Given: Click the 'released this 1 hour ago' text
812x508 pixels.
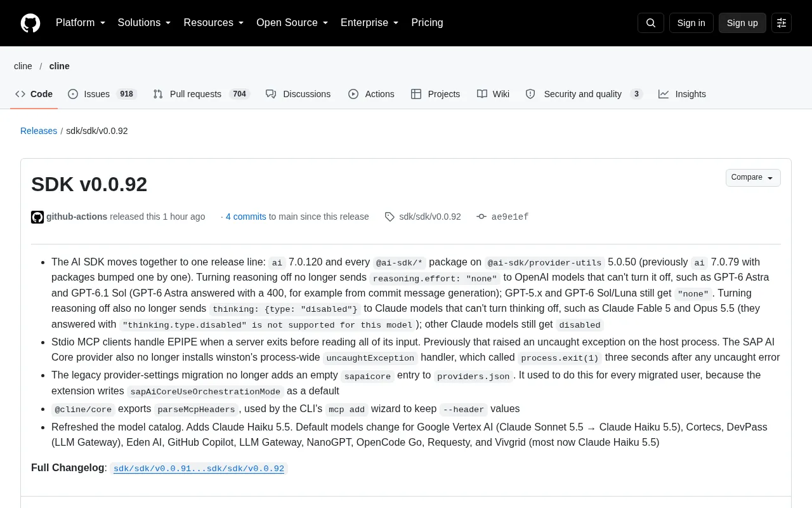Looking at the screenshot, I should (x=157, y=217).
